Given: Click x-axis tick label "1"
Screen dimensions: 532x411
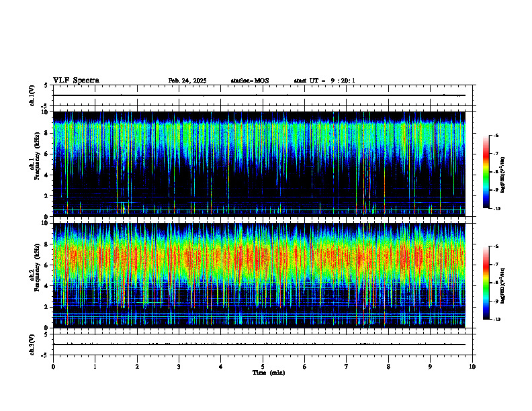Looking at the screenshot, I should pos(95,367).
